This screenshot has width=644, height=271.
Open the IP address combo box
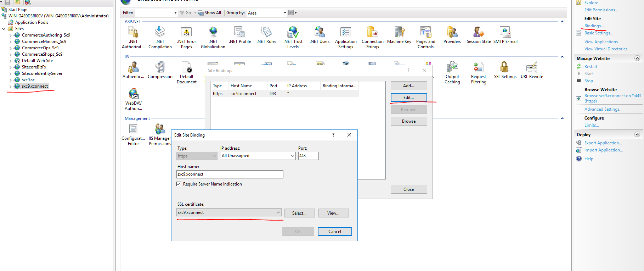(x=258, y=156)
